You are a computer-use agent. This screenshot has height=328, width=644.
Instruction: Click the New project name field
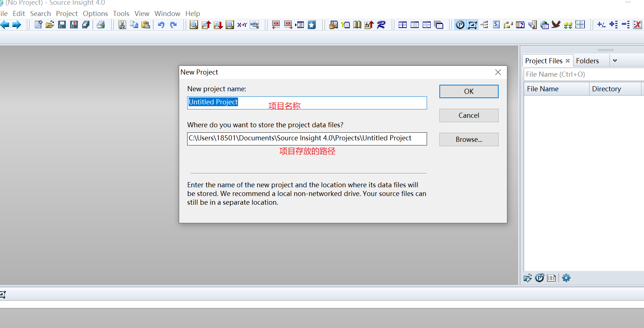(x=307, y=103)
